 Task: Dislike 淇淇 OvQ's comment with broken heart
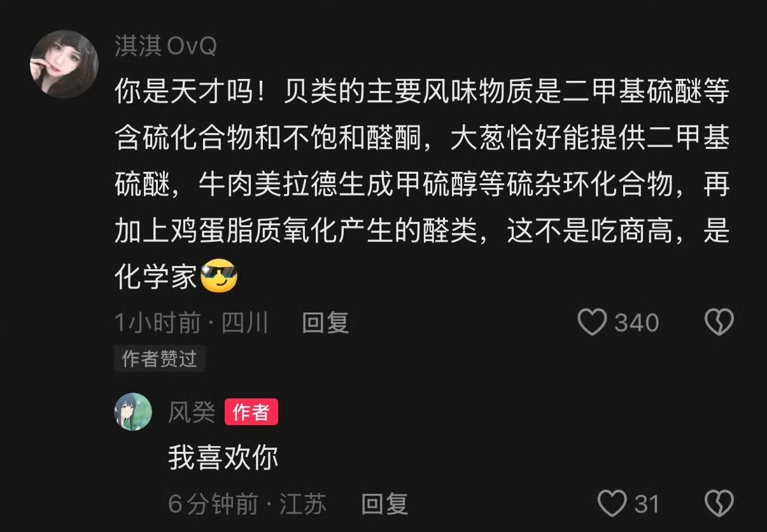(719, 323)
